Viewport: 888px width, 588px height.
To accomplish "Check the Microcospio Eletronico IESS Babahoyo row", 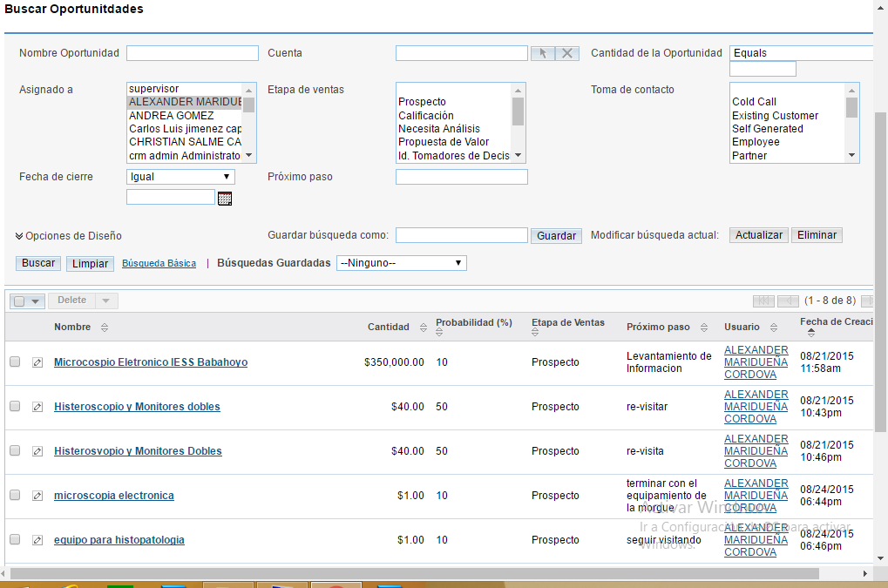I will tap(15, 362).
